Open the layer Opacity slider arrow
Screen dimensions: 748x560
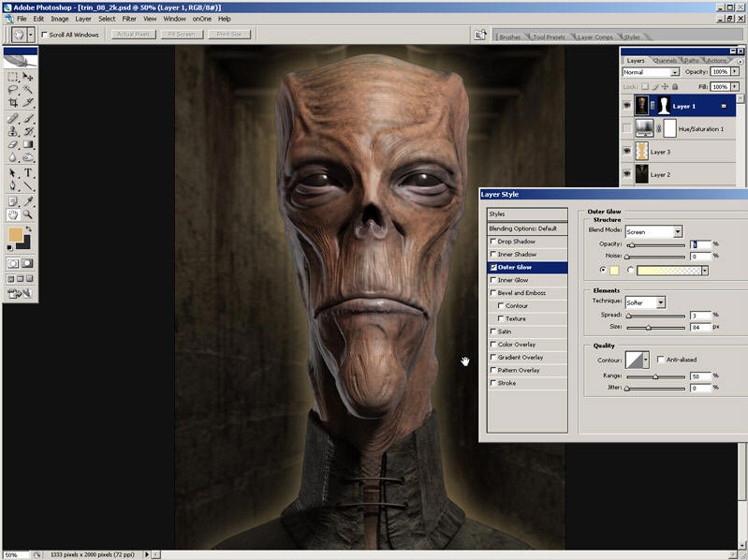735,71
